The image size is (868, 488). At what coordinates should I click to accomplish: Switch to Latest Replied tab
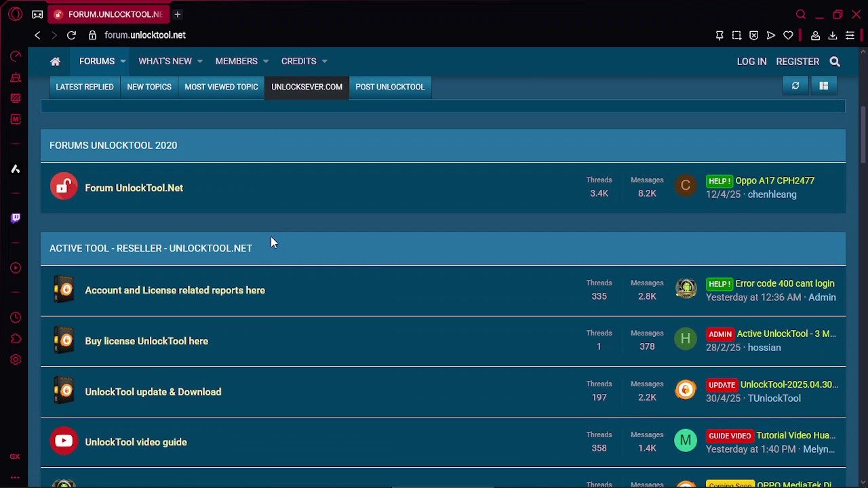(85, 87)
